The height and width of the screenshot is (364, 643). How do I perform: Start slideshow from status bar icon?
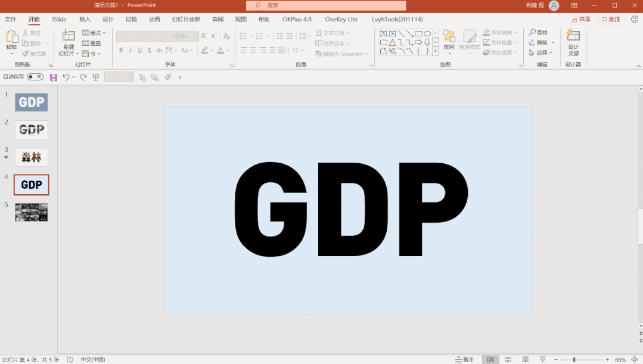pos(542,359)
